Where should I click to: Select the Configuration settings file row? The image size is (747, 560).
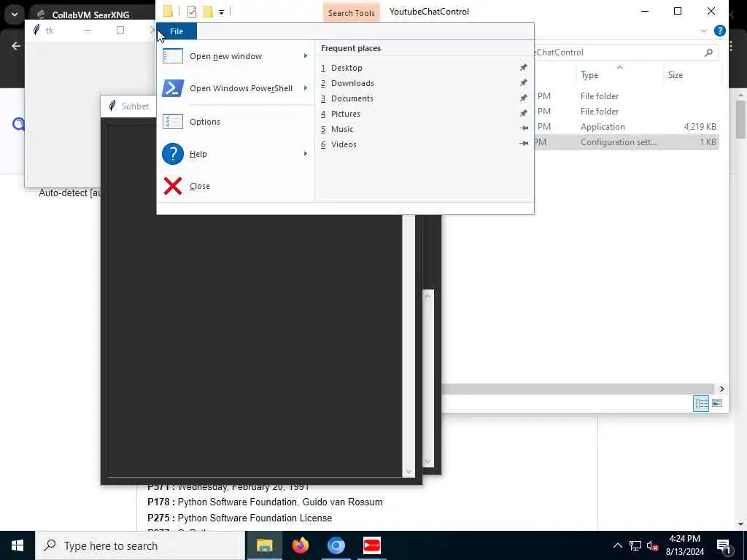627,142
